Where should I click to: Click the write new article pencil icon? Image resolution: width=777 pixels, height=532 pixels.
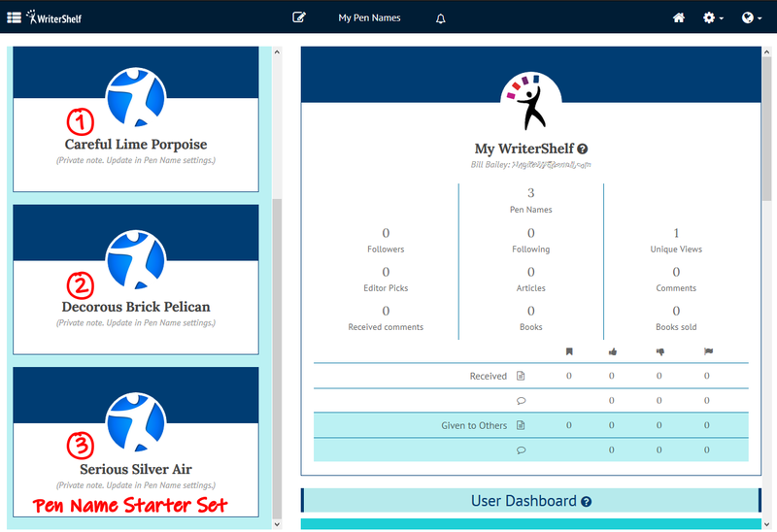pyautogui.click(x=299, y=17)
